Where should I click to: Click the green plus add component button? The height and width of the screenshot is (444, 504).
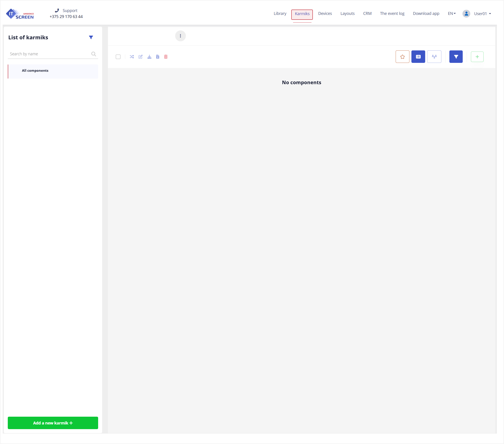(x=477, y=57)
